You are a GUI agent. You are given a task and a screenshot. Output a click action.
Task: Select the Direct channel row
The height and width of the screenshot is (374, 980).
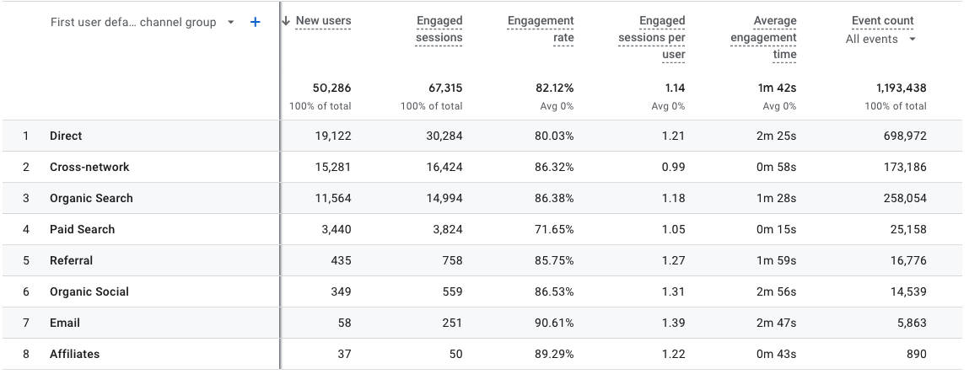click(x=66, y=136)
